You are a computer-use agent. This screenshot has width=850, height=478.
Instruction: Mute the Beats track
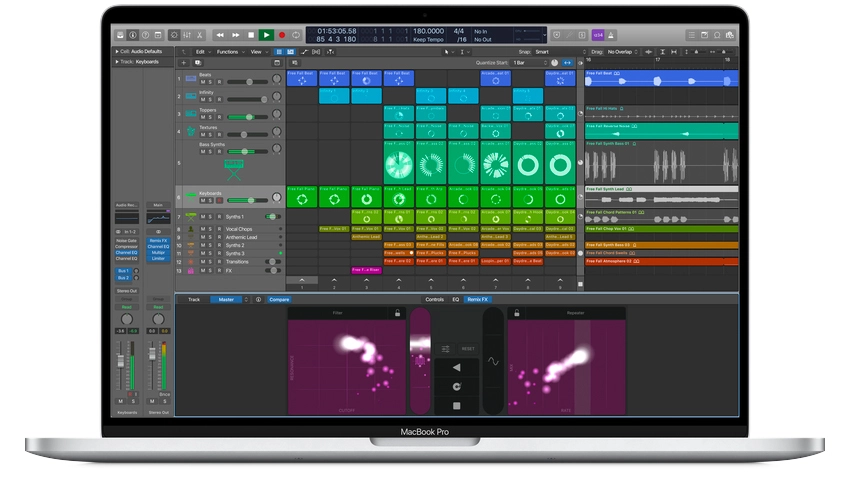click(x=203, y=82)
